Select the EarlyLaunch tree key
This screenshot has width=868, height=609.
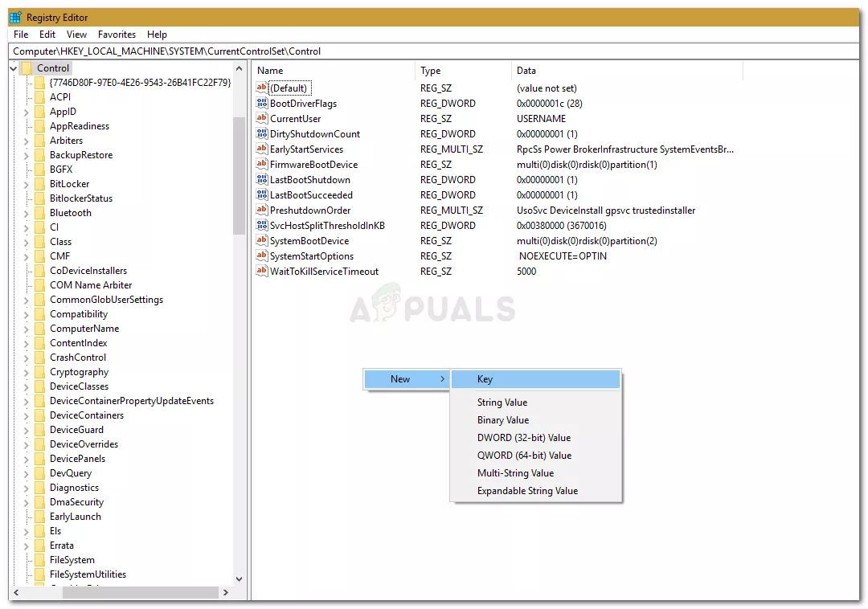pyautogui.click(x=76, y=516)
